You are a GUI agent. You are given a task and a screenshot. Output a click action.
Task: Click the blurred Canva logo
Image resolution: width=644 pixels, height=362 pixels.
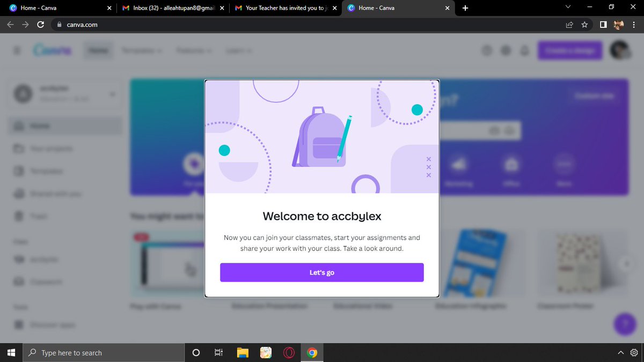52,50
